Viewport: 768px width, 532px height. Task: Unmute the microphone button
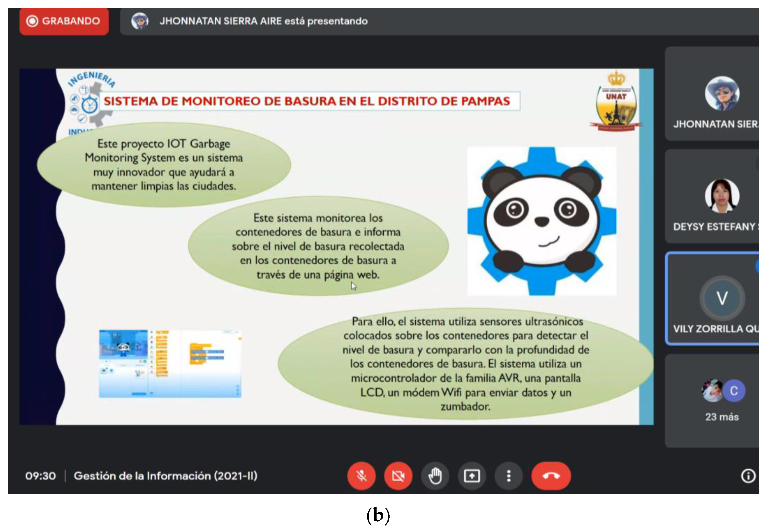coord(361,476)
